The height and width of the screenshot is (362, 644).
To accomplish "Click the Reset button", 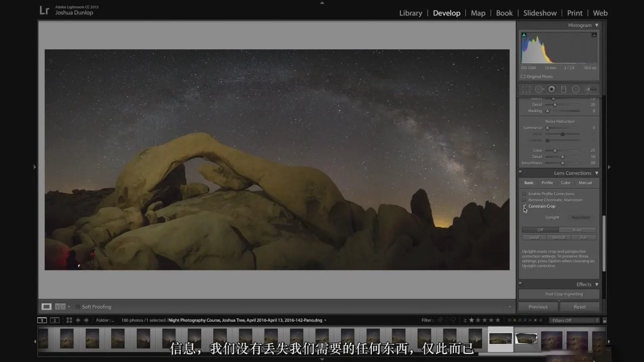I will [x=580, y=307].
